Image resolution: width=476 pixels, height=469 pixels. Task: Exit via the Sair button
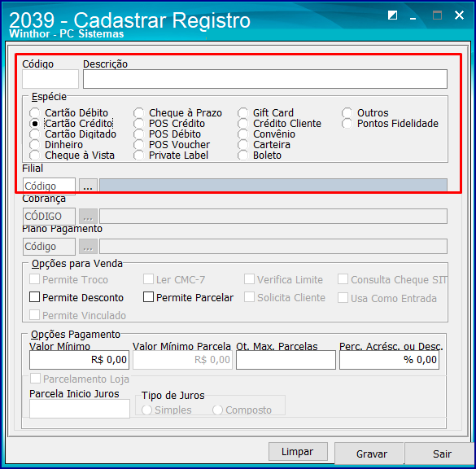tap(439, 454)
